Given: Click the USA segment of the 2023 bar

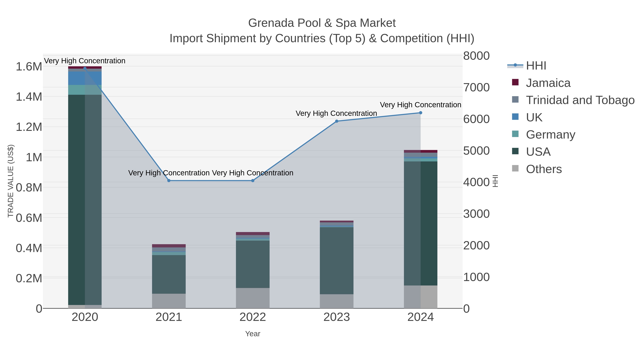Looking at the screenshot, I should pyautogui.click(x=336, y=261).
